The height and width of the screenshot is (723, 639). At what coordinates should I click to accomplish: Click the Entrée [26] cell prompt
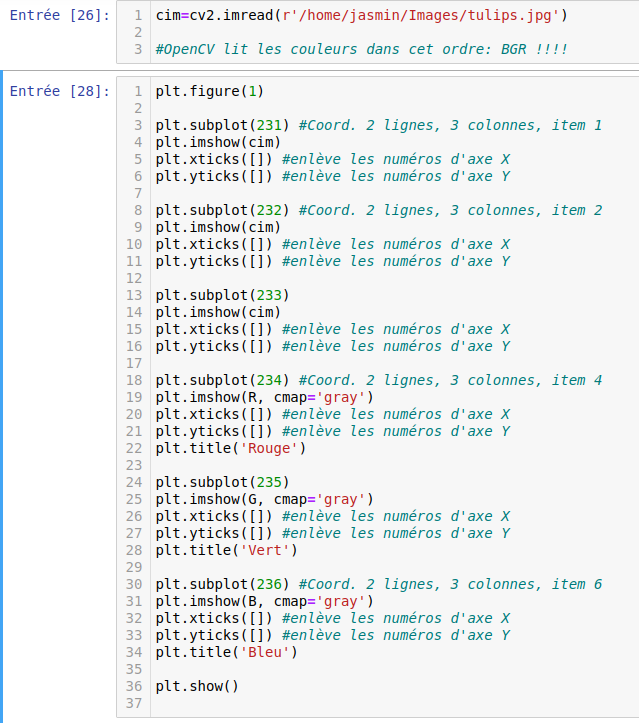(60, 16)
